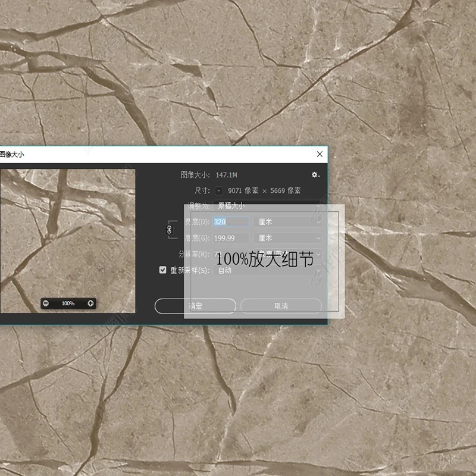
Task: Open the 调整为 preset dropdown
Action: [267, 206]
